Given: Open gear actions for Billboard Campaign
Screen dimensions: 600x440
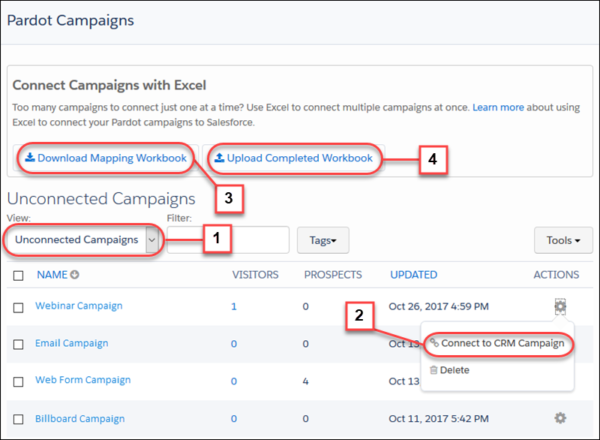Looking at the screenshot, I should point(560,418).
